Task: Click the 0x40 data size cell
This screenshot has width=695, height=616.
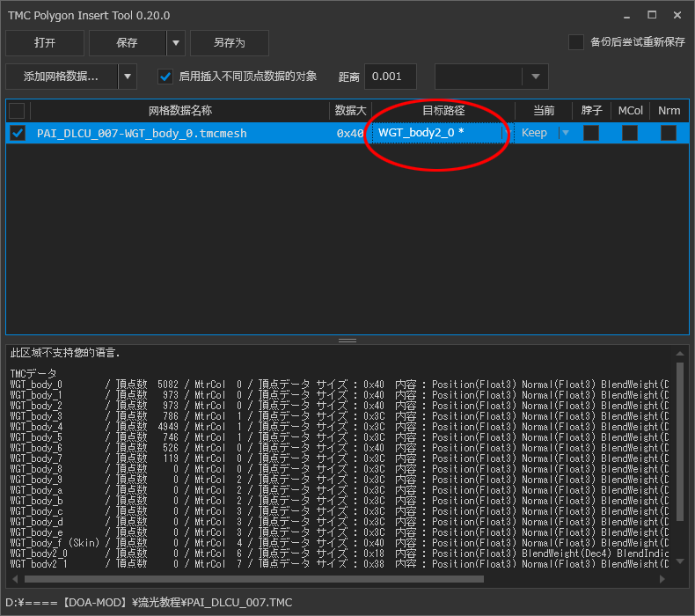Action: (350, 133)
